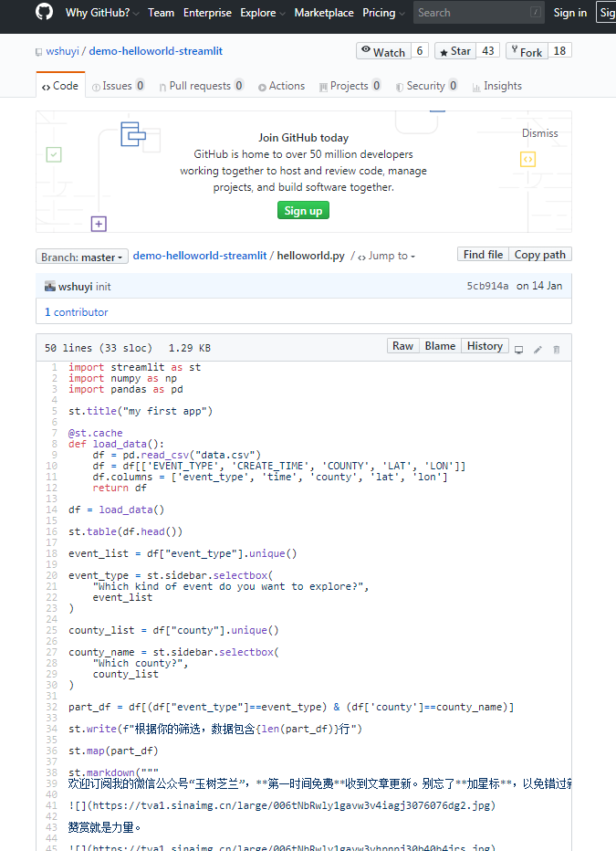616x851 pixels.
Task: Open the Branch: master selector
Action: pyautogui.click(x=81, y=257)
